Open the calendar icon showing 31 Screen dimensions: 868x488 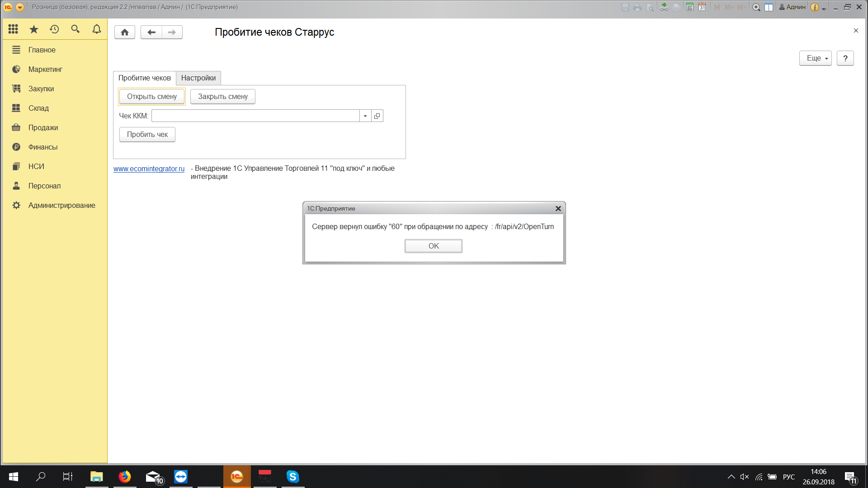click(702, 7)
